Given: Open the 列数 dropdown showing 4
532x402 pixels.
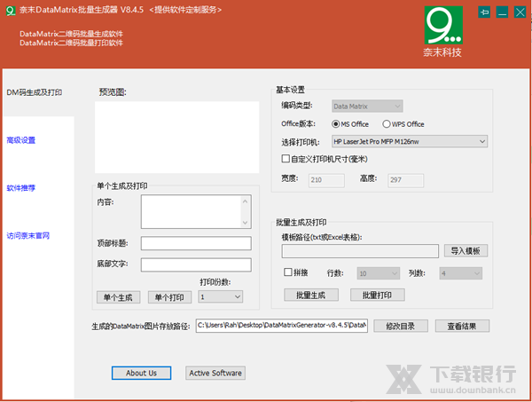Looking at the screenshot, I should [x=460, y=273].
